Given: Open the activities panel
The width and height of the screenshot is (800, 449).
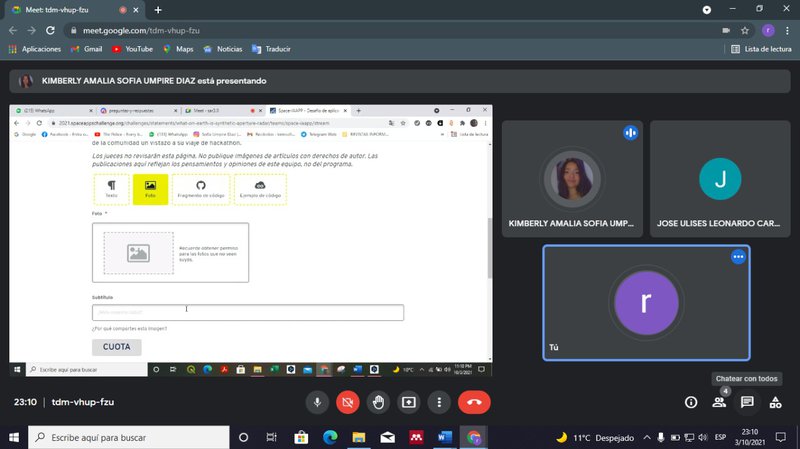Looking at the screenshot, I should tap(775, 402).
